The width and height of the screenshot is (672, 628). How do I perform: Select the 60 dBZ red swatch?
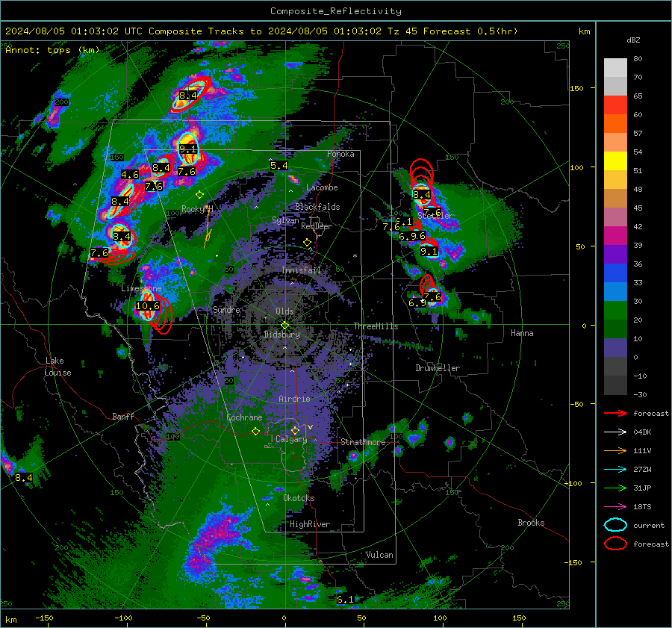(615, 105)
